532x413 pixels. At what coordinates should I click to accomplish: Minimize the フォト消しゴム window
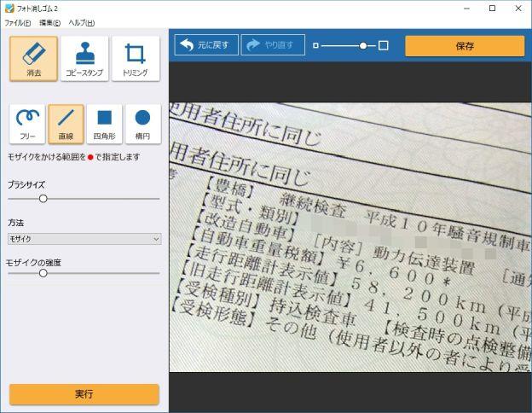(467, 9)
